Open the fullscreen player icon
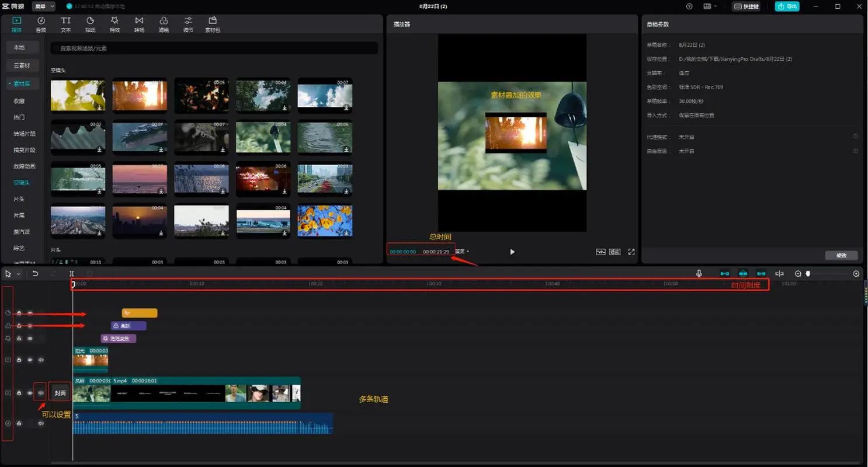This screenshot has width=868, height=467. point(631,252)
